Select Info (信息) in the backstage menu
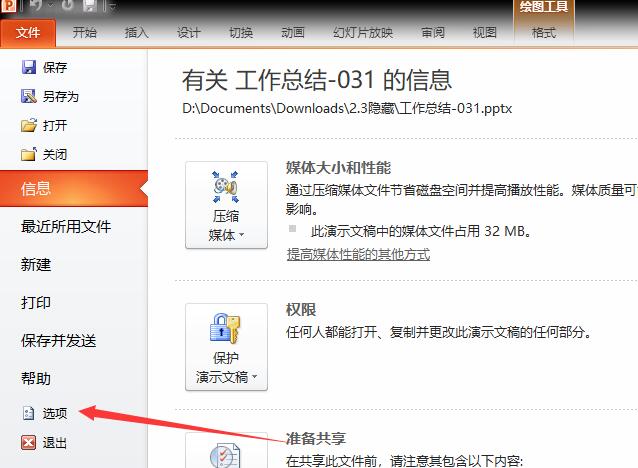 click(74, 189)
